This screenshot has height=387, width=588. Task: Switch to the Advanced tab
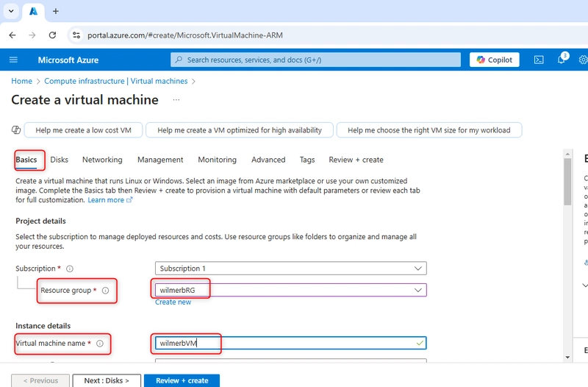(268, 160)
